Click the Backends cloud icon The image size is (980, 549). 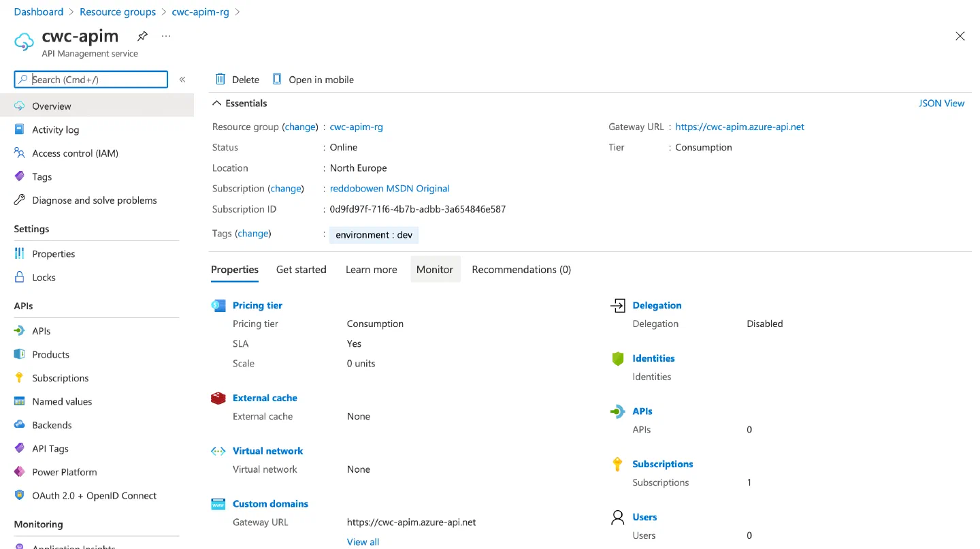tap(20, 425)
